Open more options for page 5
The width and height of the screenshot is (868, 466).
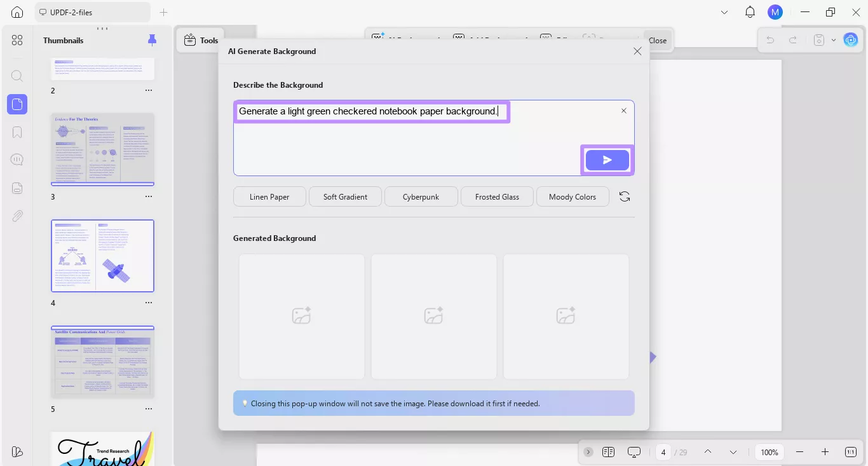click(x=149, y=409)
